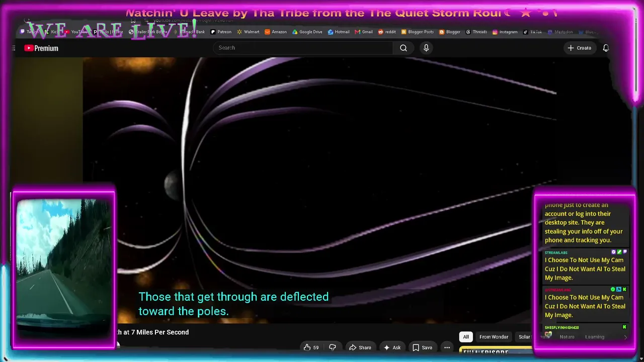The width and height of the screenshot is (644, 362).
Task: Click the SHESFLYINHIGH420 chat username
Action: coord(561,327)
